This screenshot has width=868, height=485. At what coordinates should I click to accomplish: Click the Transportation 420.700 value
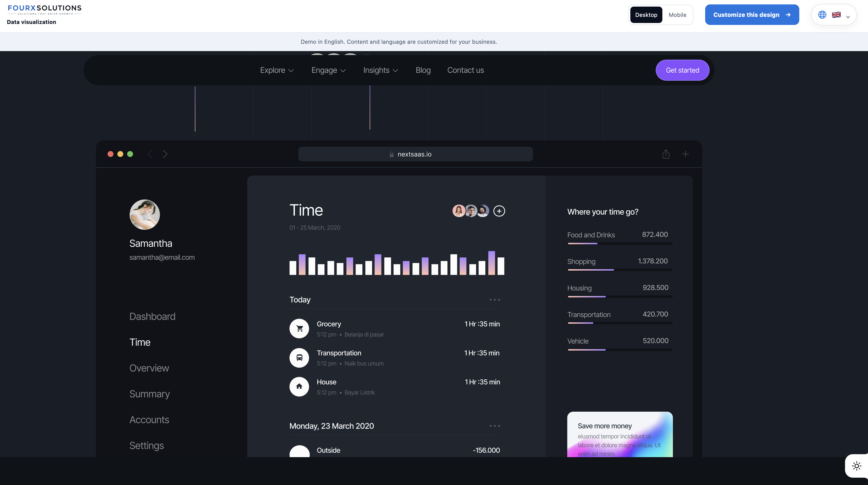tap(655, 314)
